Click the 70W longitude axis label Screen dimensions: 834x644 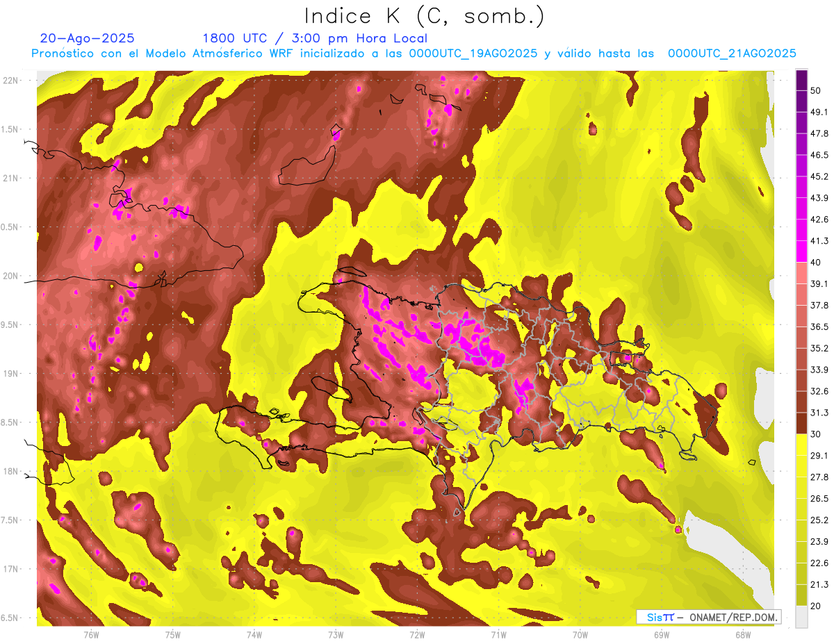pos(580,634)
